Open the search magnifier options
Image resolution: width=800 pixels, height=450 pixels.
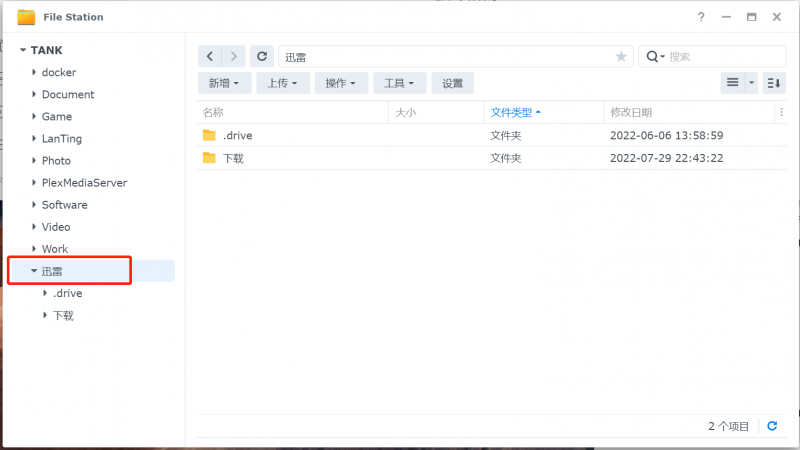coord(655,57)
